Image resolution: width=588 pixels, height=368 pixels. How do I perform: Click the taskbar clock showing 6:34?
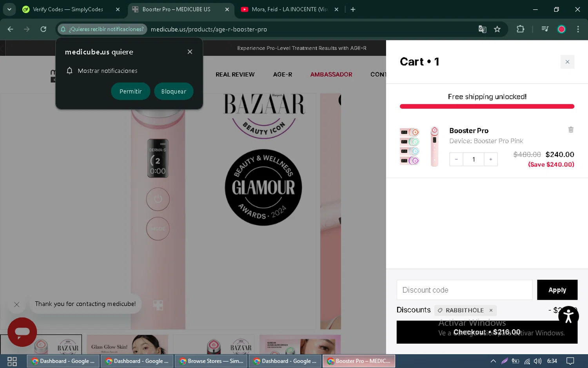coord(552,361)
